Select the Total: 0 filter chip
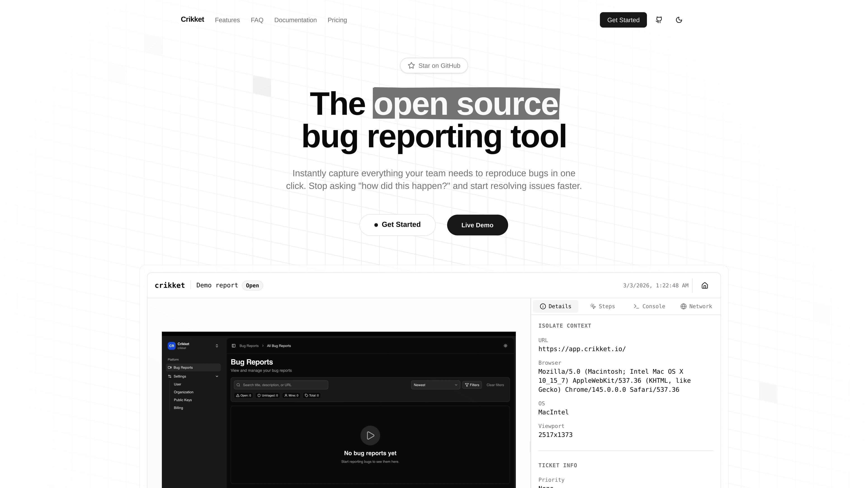This screenshot has width=868, height=488. click(312, 396)
